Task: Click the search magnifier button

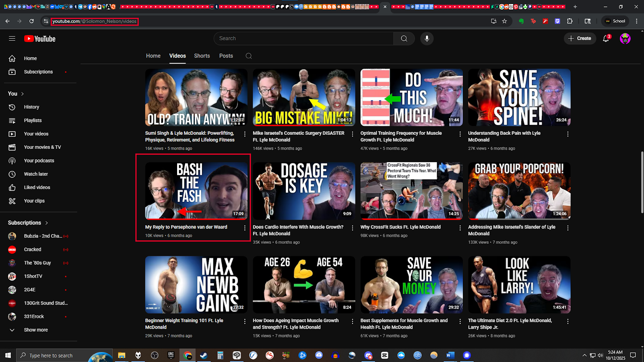Action: tap(404, 39)
